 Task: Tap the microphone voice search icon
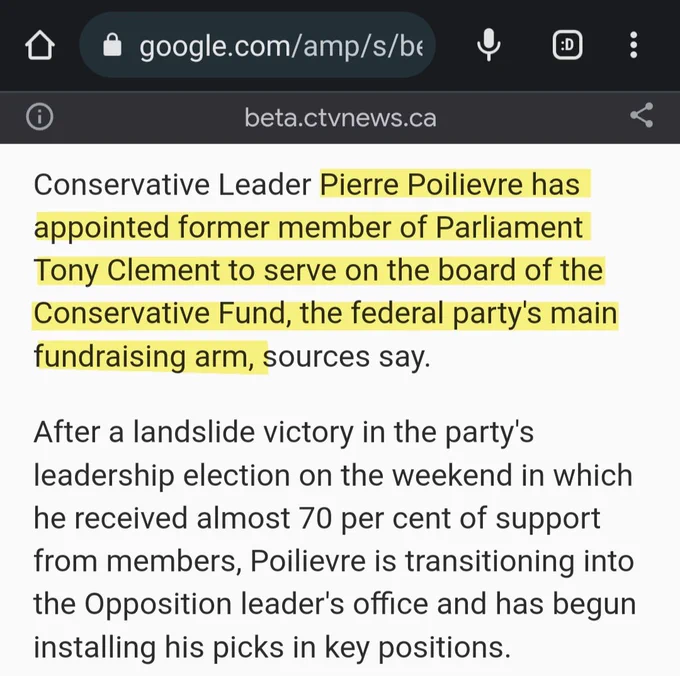[x=489, y=45]
